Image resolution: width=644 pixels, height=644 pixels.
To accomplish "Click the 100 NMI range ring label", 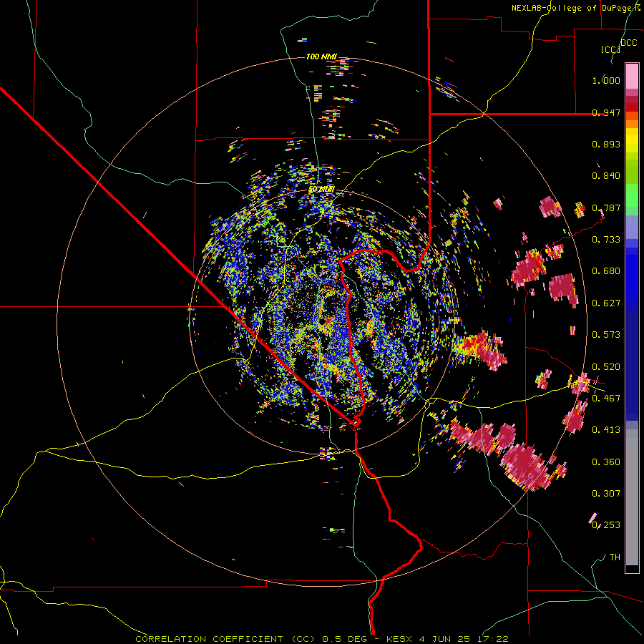I will coord(321,57).
